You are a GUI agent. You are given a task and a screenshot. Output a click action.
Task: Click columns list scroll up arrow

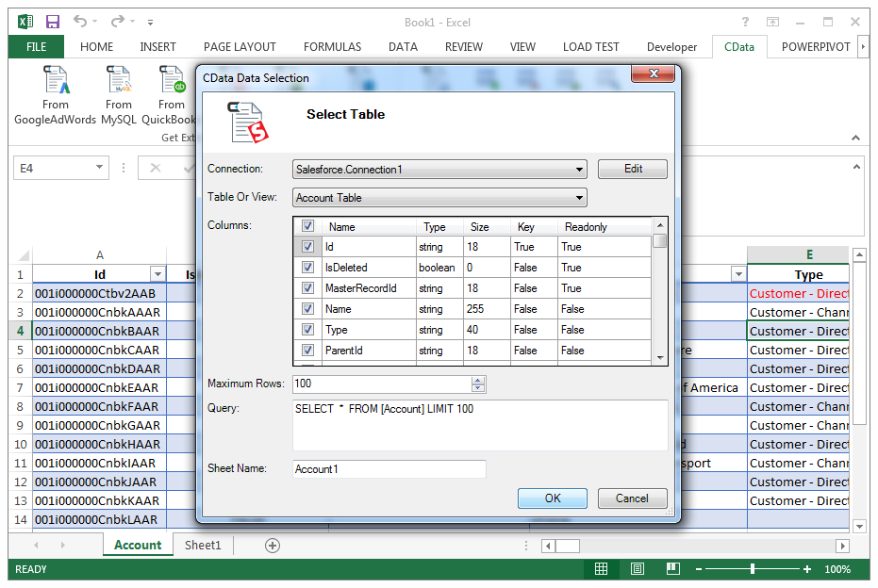(x=660, y=225)
